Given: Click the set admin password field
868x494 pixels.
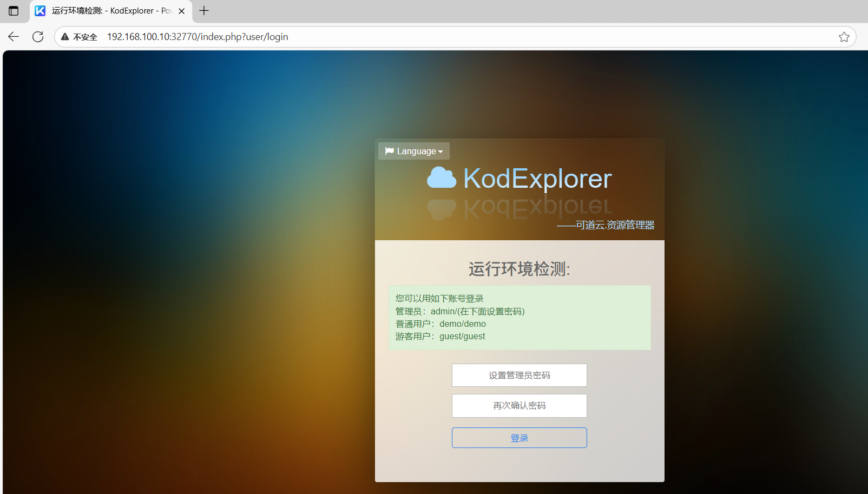Looking at the screenshot, I should click(519, 375).
